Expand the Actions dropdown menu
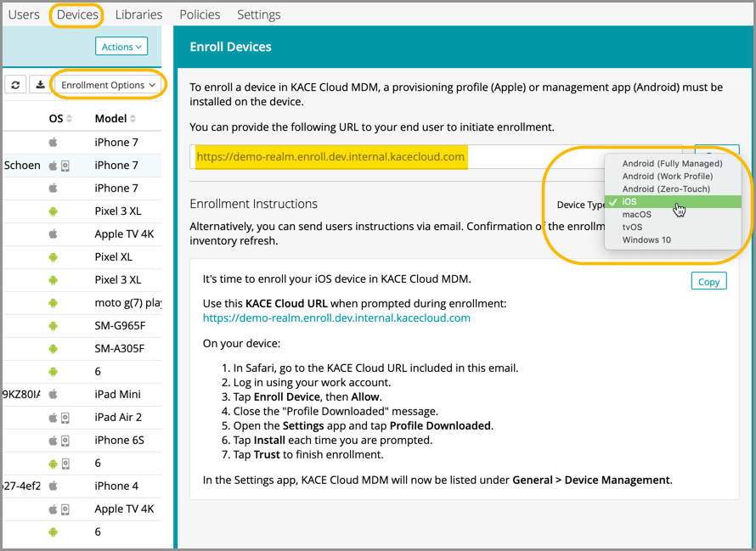Screen dimensions: 756x551 click(121, 47)
